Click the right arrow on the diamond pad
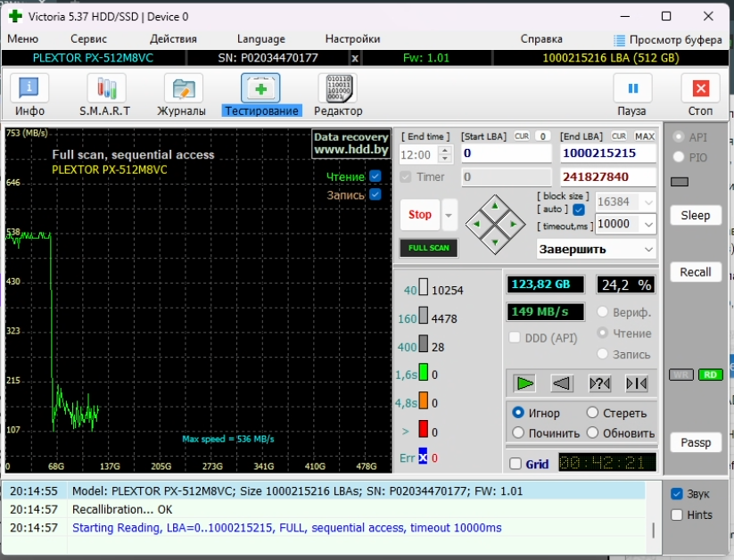734x560 pixels. (x=513, y=225)
